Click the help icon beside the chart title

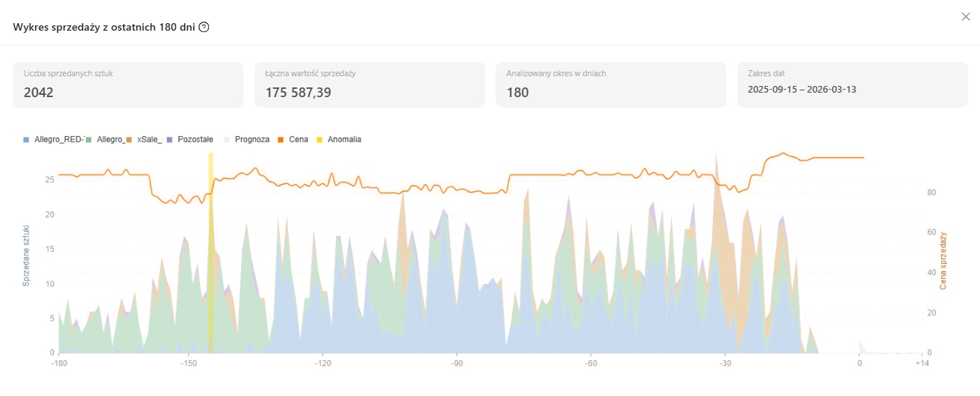coord(204,27)
